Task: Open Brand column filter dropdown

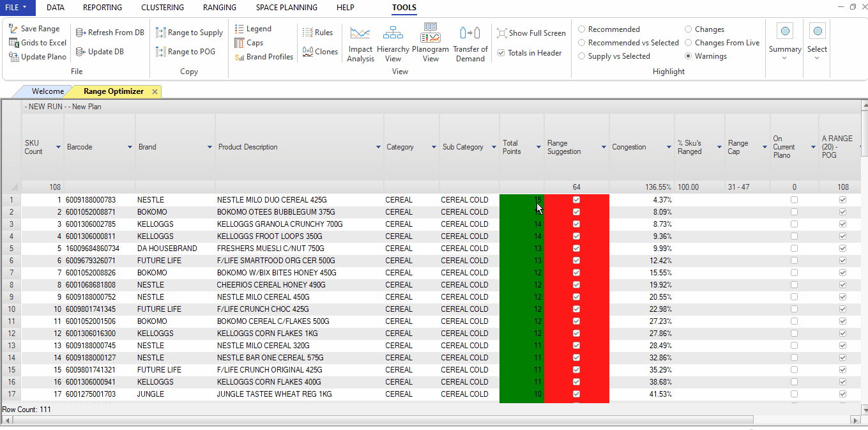Action: tap(209, 148)
